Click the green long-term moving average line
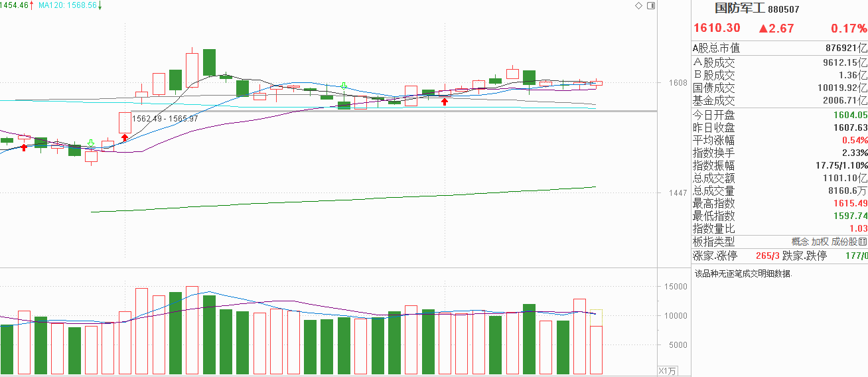 click(x=343, y=200)
